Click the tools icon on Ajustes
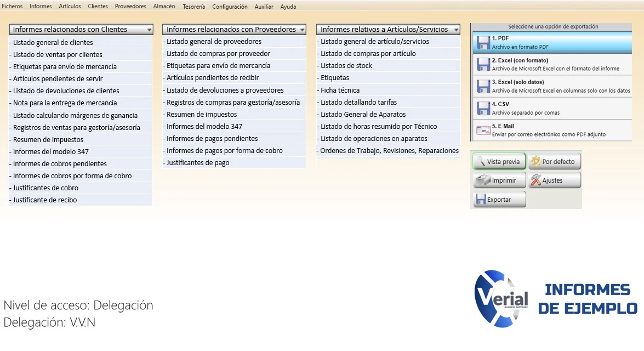 tap(535, 180)
